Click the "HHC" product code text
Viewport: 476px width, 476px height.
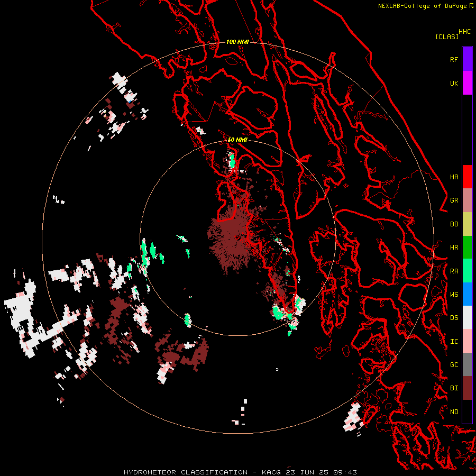point(464,32)
